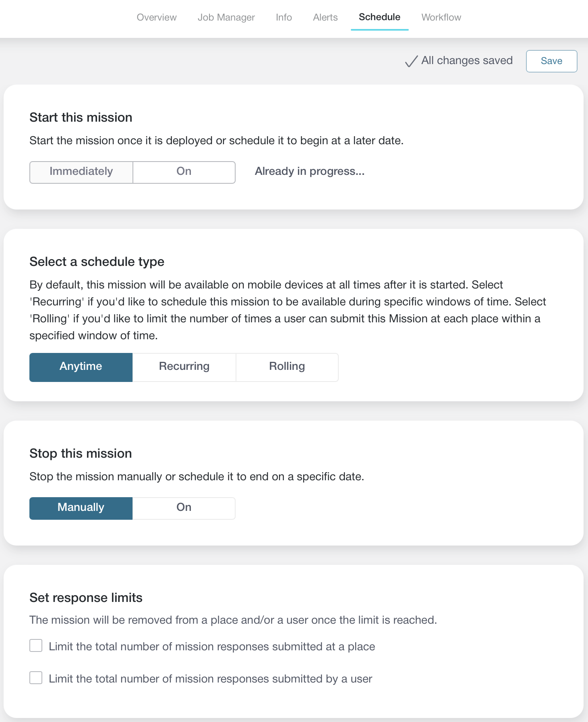Select the Anytime schedule type

tap(81, 367)
